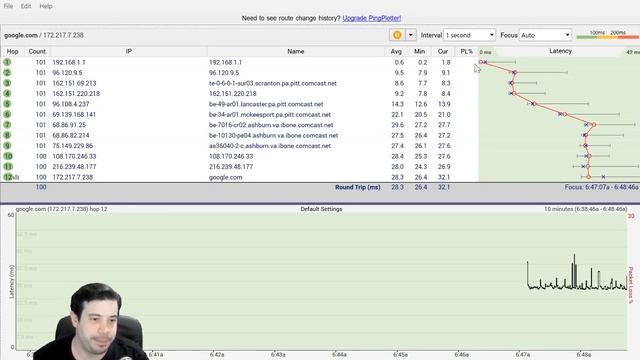Click the timeline graph title google.com hop 12
Image resolution: width=640 pixels, height=360 pixels.
[61, 209]
